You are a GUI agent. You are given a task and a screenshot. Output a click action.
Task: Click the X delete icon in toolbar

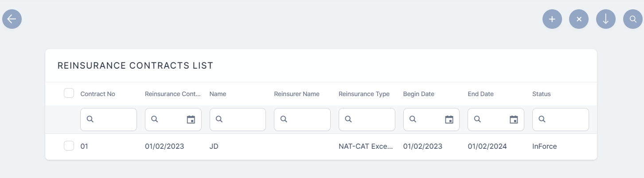point(579,19)
